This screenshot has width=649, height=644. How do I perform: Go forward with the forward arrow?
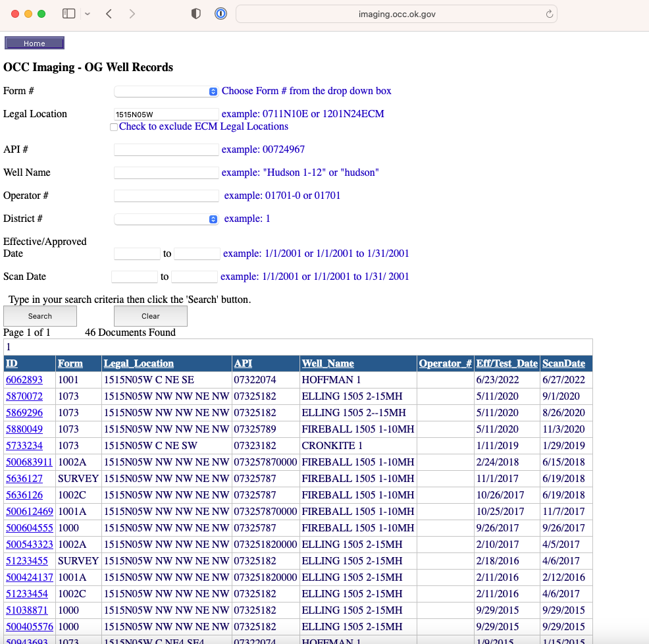coord(132,14)
